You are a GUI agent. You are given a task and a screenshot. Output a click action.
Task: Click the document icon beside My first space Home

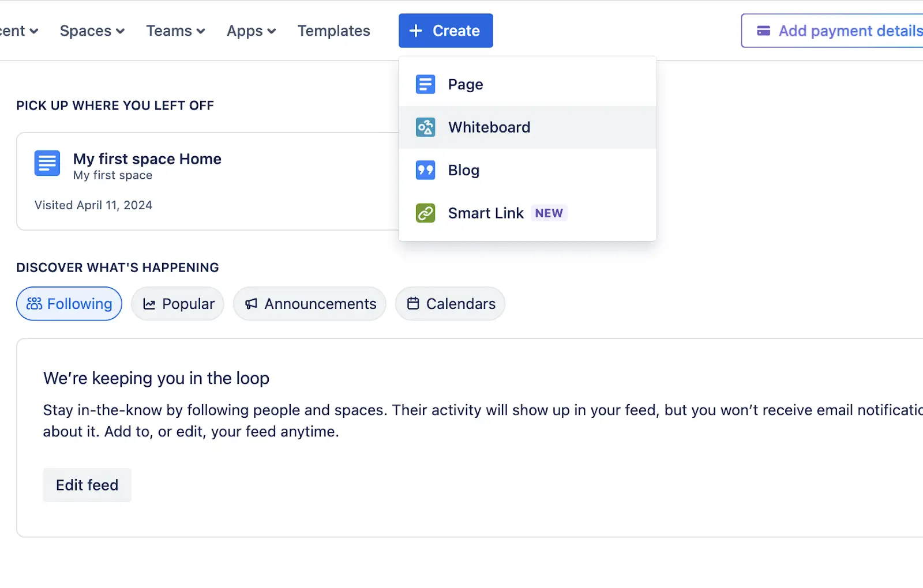(47, 163)
